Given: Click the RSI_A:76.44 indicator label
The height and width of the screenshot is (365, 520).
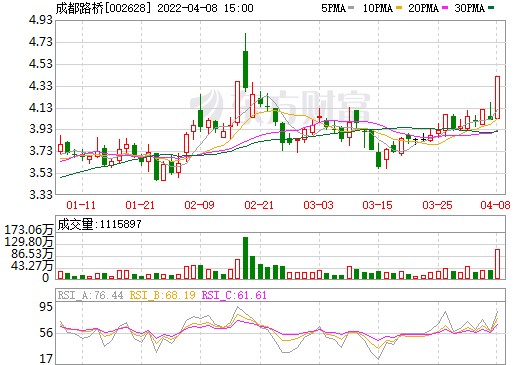Looking at the screenshot, I should 91,295.
